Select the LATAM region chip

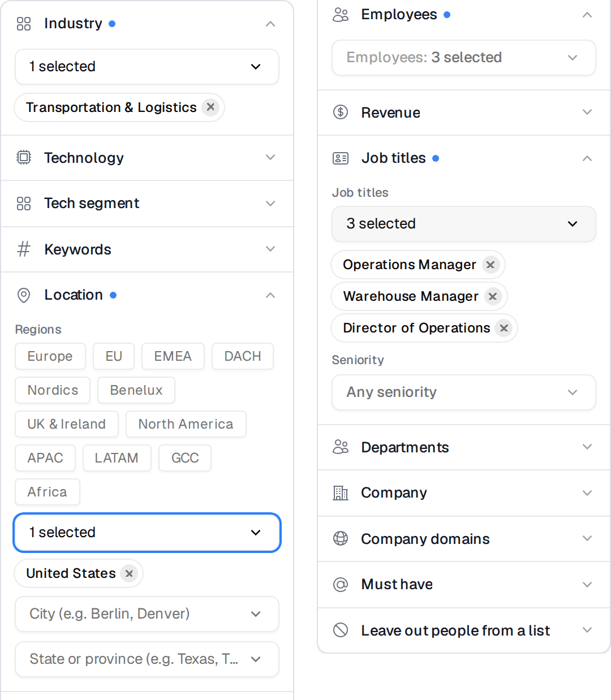tap(117, 458)
